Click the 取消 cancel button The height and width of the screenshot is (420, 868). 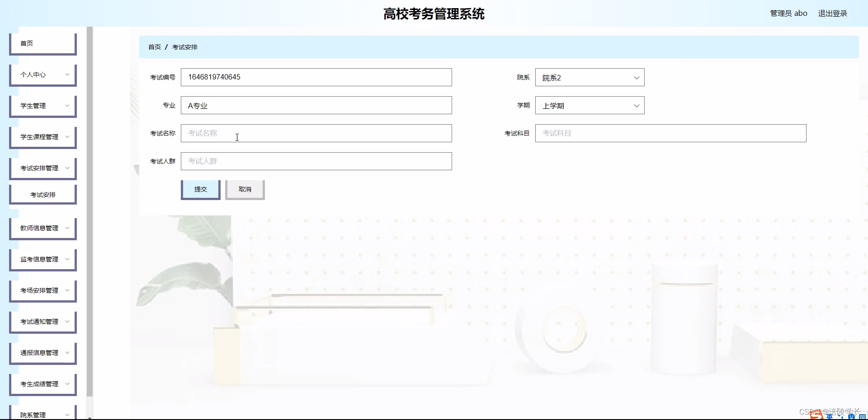(x=245, y=189)
